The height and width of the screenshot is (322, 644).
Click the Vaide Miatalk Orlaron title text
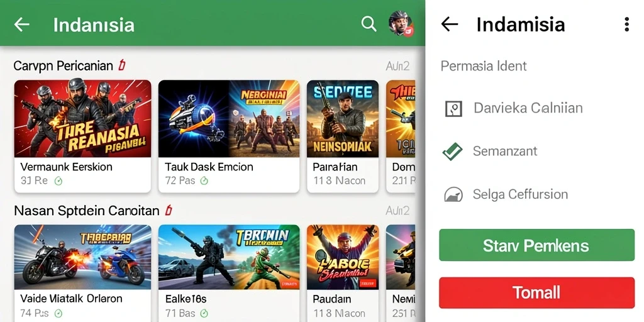click(x=71, y=299)
